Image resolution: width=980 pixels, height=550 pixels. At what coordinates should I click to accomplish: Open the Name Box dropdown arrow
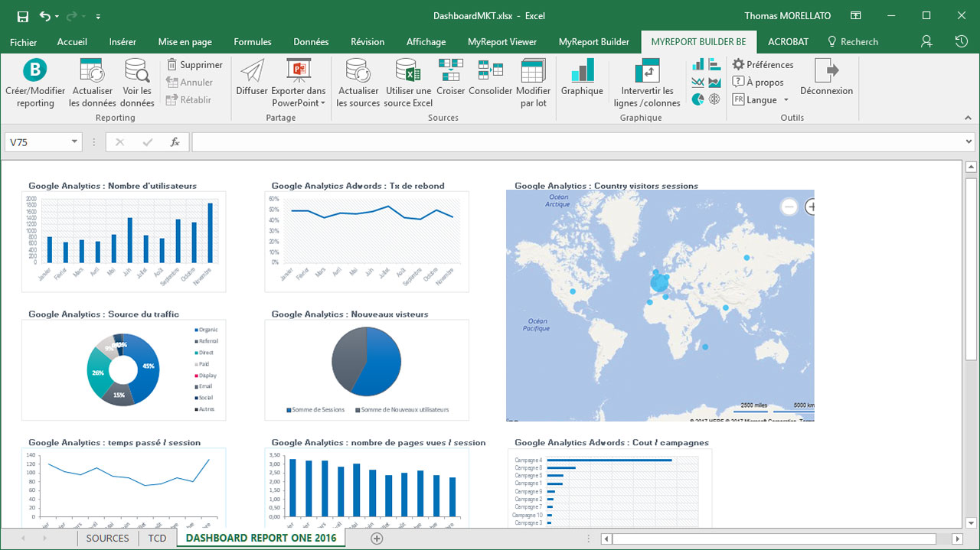pyautogui.click(x=74, y=142)
